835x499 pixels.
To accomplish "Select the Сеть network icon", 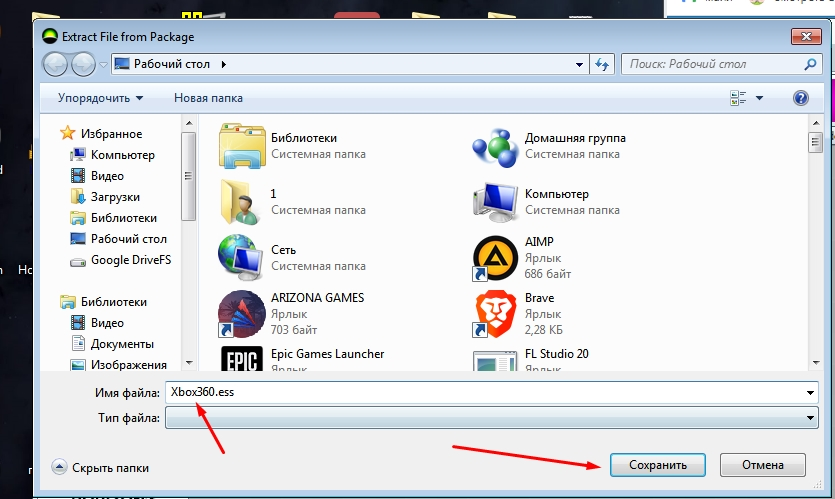I will (241, 258).
